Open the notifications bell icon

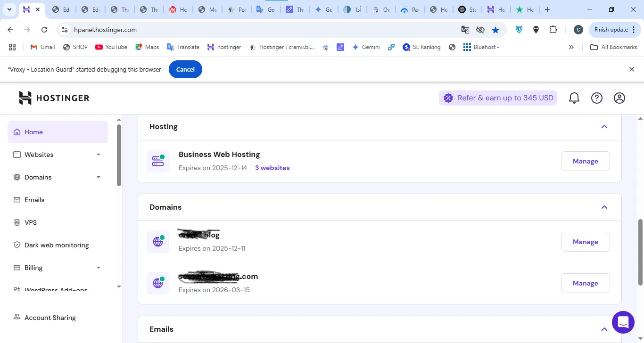click(574, 98)
